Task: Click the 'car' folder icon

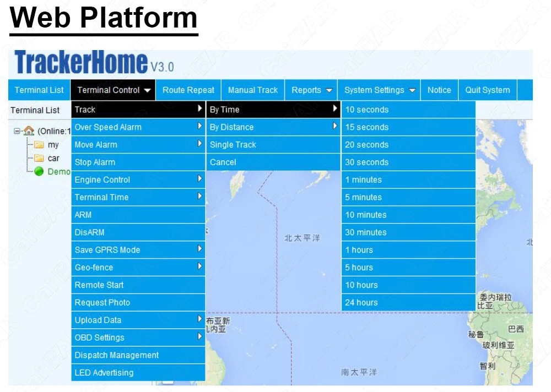Action: [x=39, y=158]
